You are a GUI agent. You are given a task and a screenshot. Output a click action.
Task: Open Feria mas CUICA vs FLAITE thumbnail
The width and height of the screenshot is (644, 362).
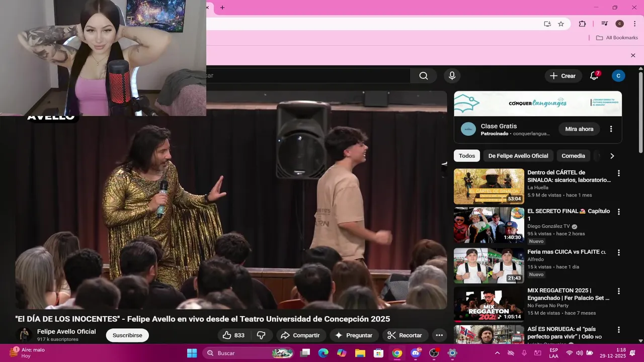tap(489, 265)
